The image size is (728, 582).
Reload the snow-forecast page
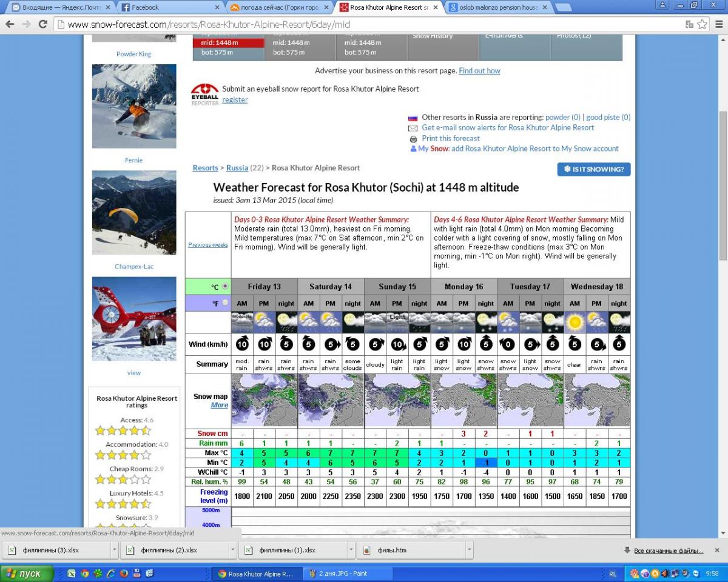[42, 24]
